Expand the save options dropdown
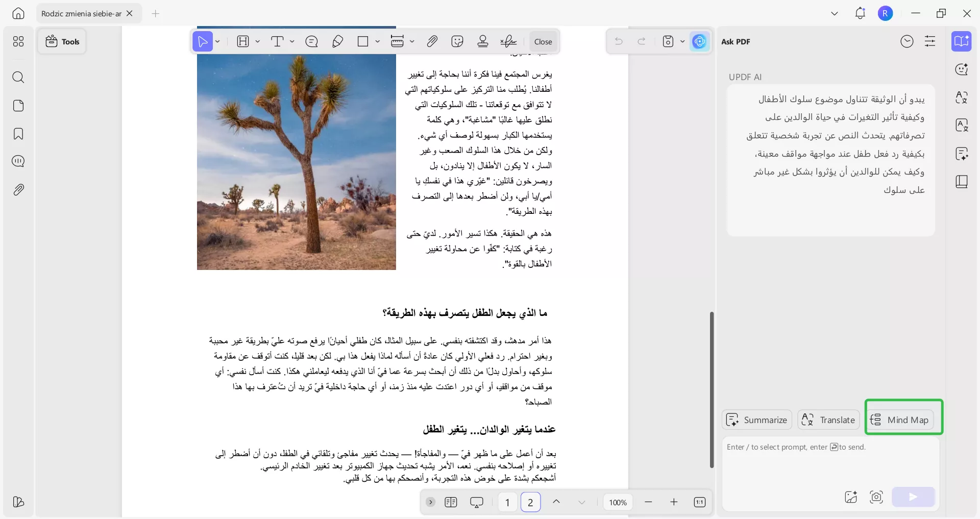The image size is (980, 519). click(683, 41)
